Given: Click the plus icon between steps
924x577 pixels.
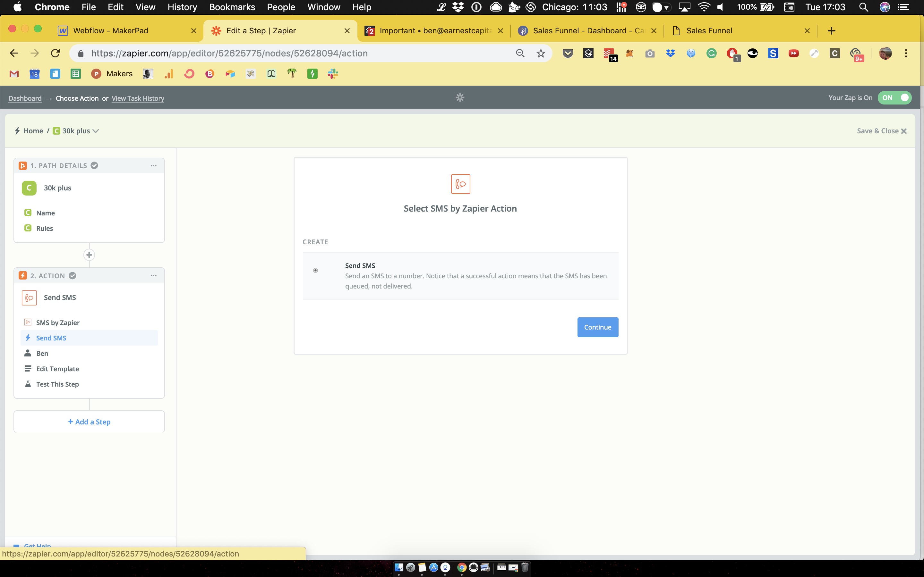Looking at the screenshot, I should pyautogui.click(x=89, y=255).
